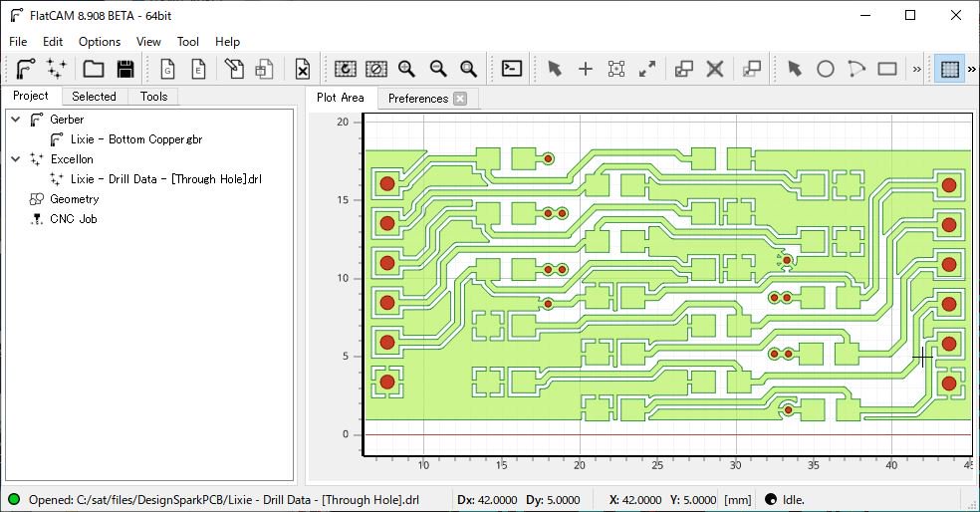980x512 pixels.
Task: Click the [mm] units label
Action: (x=738, y=500)
